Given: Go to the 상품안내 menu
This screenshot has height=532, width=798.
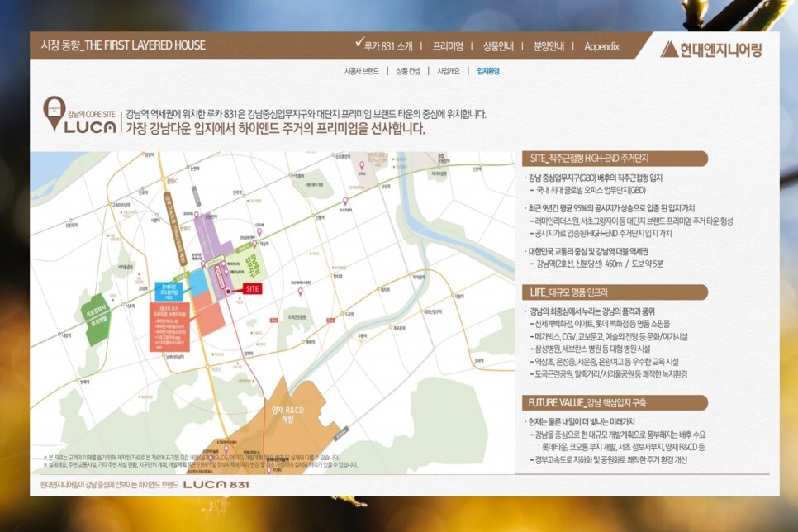Looking at the screenshot, I should pos(498,46).
